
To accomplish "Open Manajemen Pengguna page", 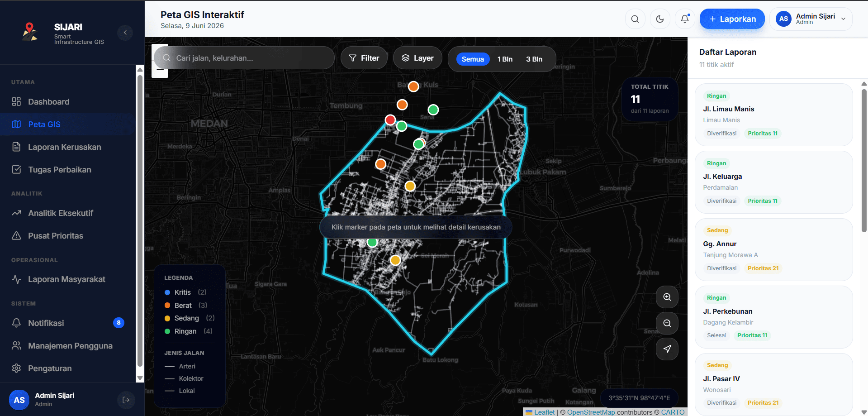I will 68,346.
